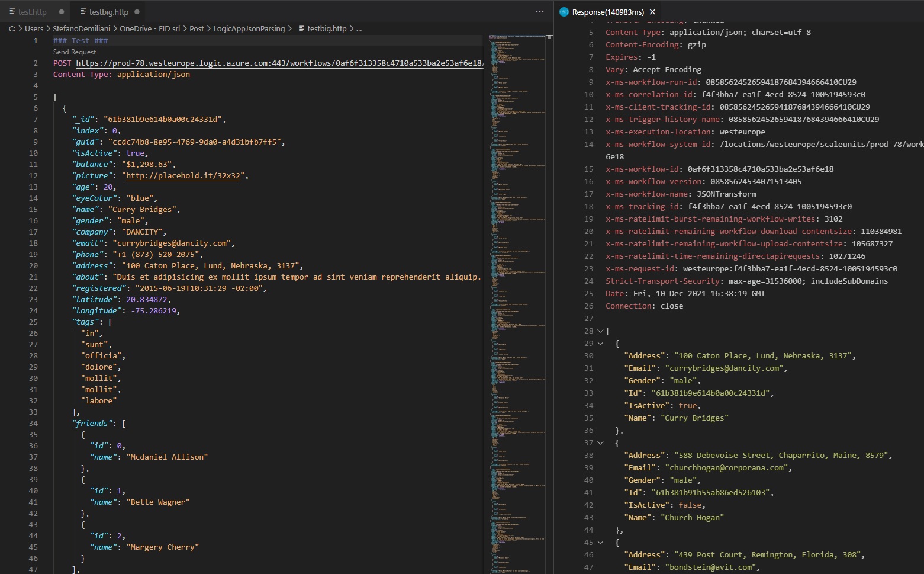Open the StefanoDemiliani breadcrumb segment
The height and width of the screenshot is (574, 924).
[81, 28]
